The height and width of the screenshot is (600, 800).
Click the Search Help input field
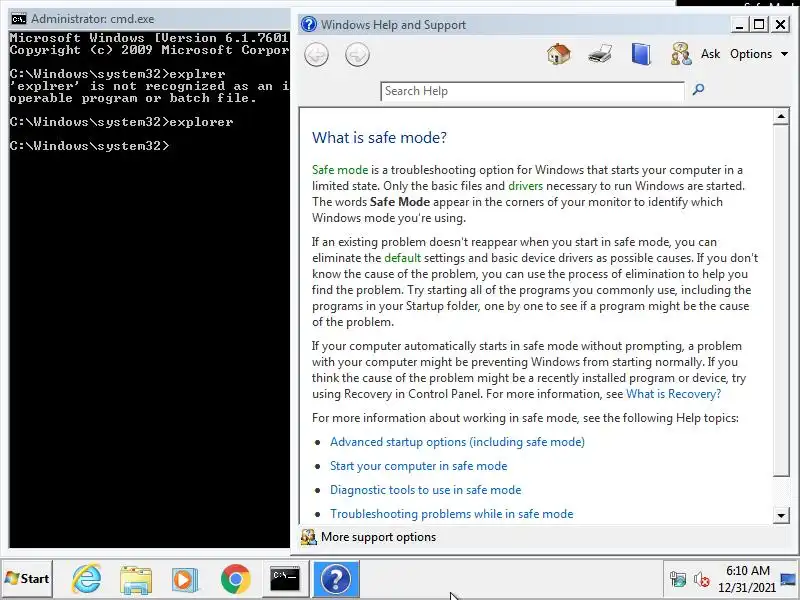(x=532, y=91)
